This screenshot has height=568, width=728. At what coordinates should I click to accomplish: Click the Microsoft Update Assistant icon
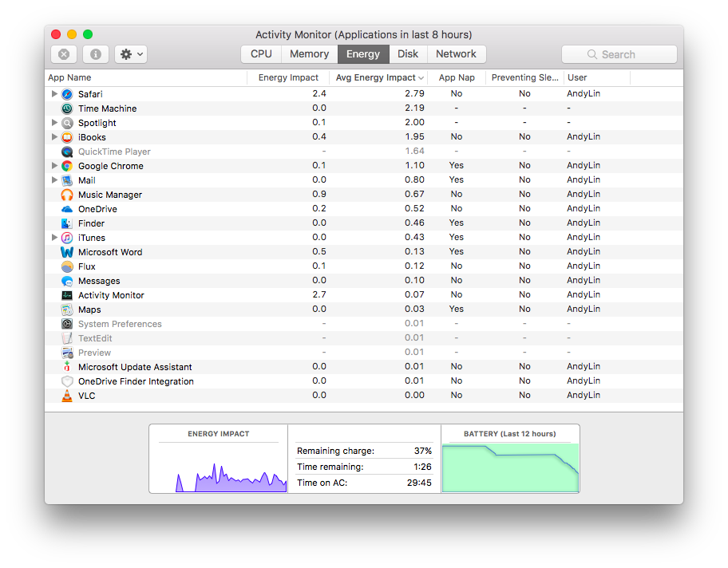tap(67, 367)
